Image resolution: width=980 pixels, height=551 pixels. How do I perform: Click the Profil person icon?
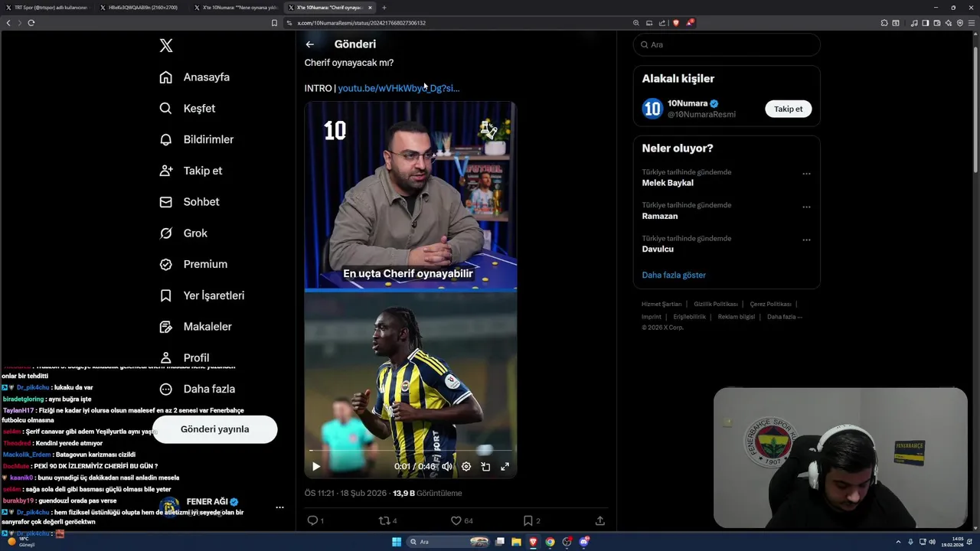click(x=165, y=358)
